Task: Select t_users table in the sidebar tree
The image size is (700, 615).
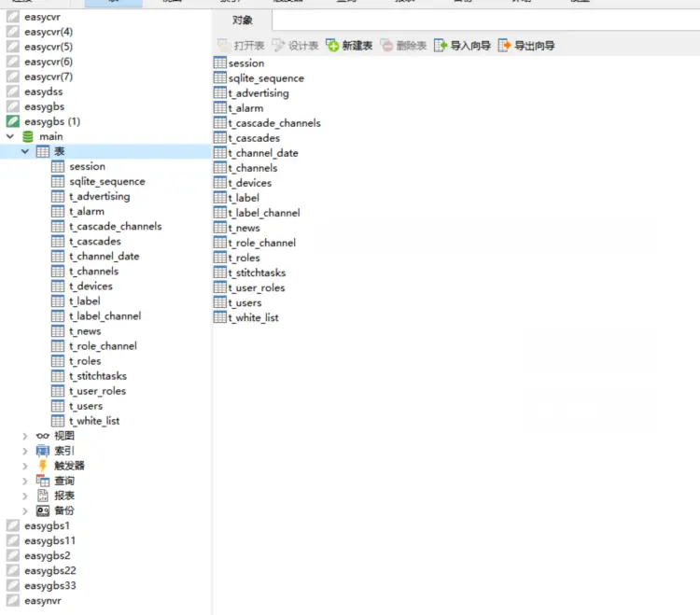Action: coord(86,406)
